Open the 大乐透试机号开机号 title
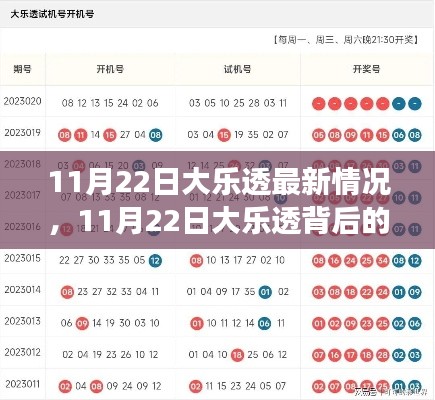Viewport: 435px width, 400px height. point(52,14)
